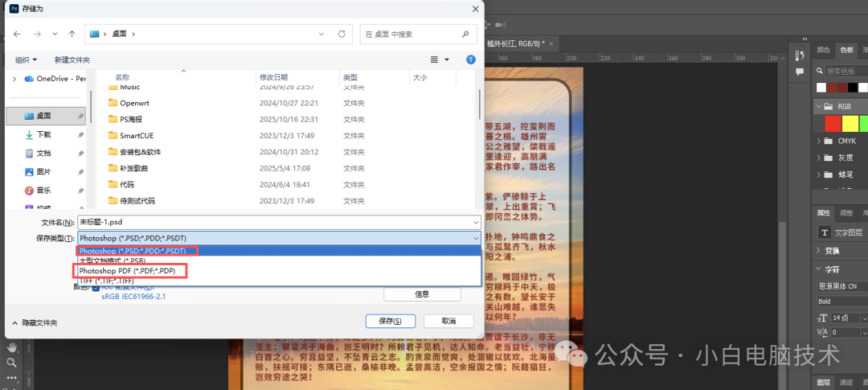868x390 pixels.
Task: Refresh the current folder view
Action: coord(342,34)
